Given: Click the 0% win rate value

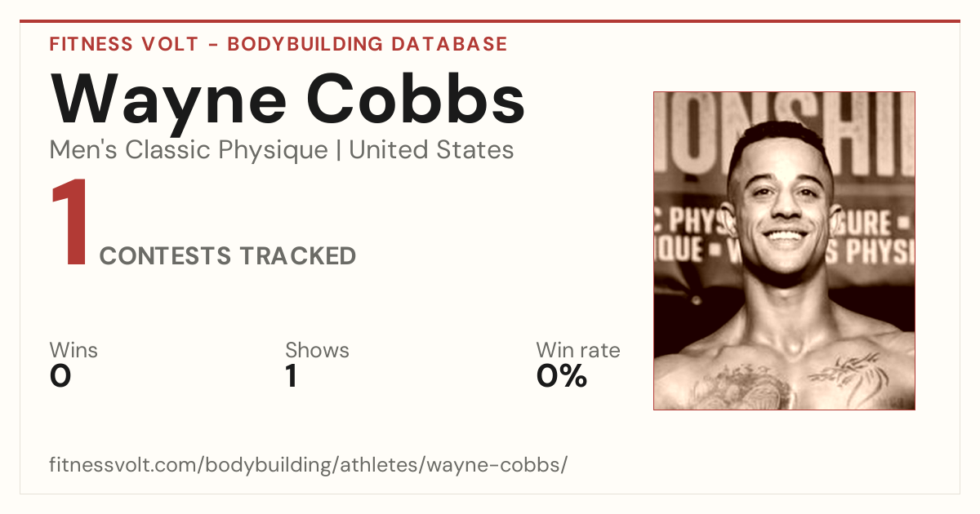Looking at the screenshot, I should click(x=562, y=376).
